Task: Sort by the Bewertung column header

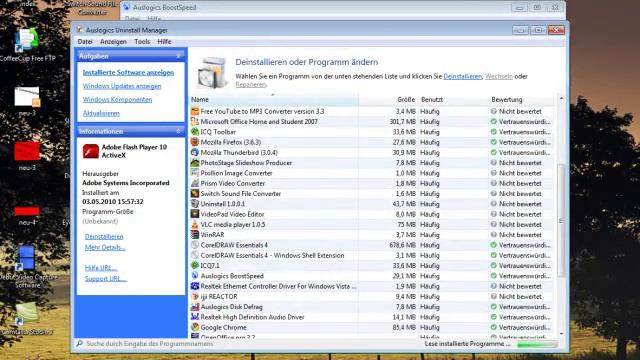Action: (x=521, y=100)
